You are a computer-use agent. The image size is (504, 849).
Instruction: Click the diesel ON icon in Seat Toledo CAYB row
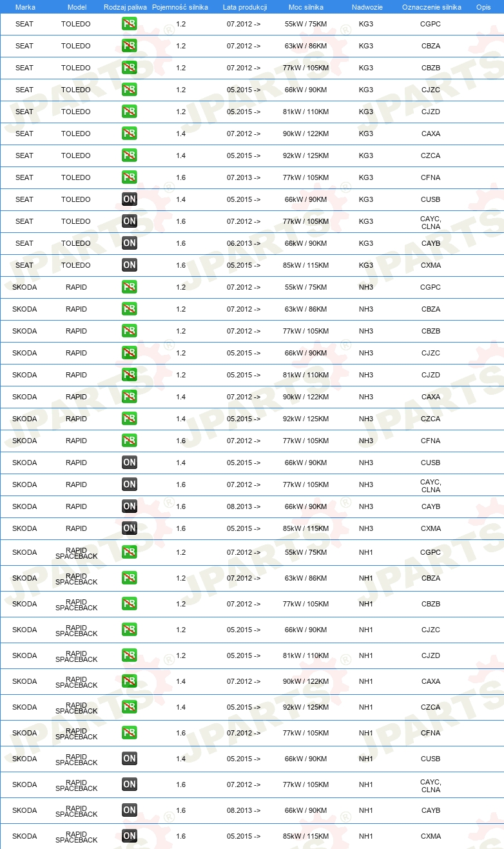point(130,243)
